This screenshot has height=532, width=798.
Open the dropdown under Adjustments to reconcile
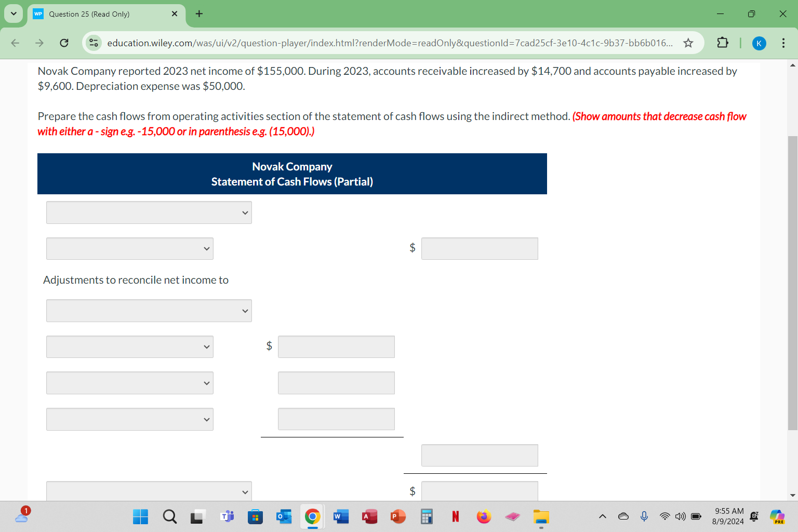click(149, 311)
